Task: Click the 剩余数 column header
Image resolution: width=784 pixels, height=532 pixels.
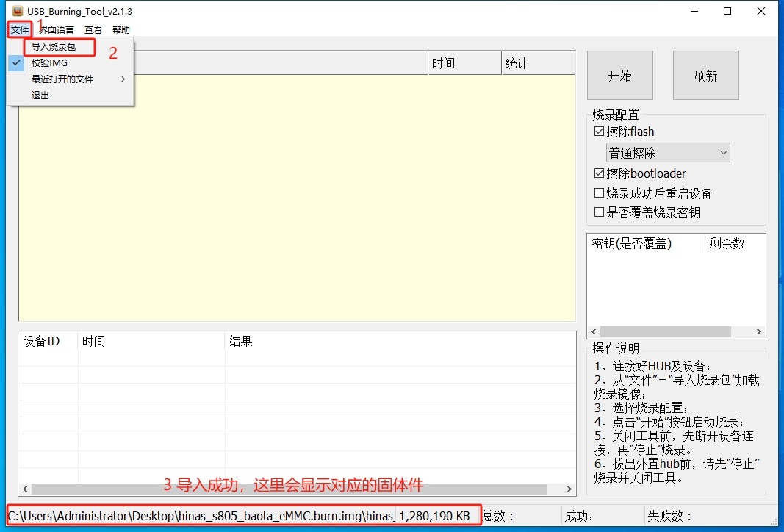Action: pyautogui.click(x=735, y=243)
